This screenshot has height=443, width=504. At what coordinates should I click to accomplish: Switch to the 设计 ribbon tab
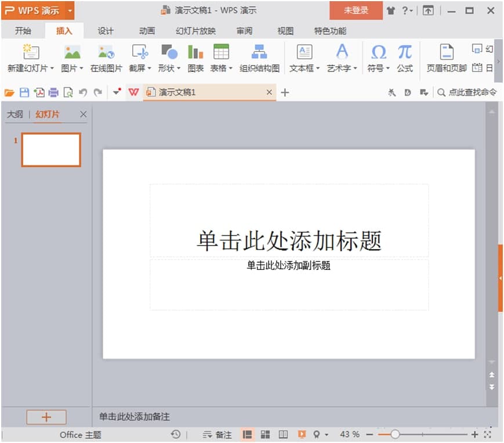coord(106,31)
